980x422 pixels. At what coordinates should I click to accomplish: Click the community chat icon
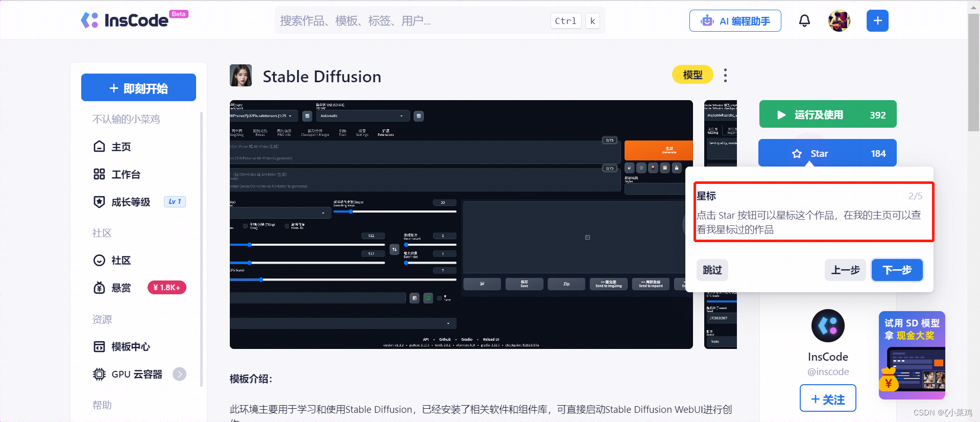99,261
